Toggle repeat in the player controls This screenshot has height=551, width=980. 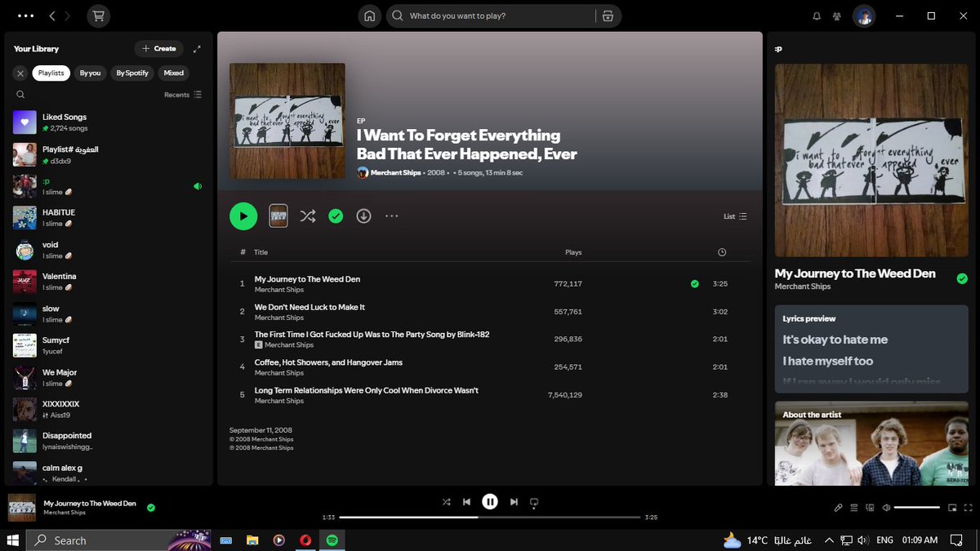pyautogui.click(x=534, y=502)
